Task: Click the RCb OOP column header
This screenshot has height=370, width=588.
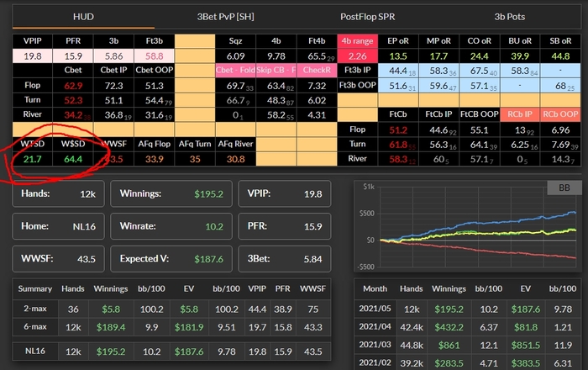Action: [560, 114]
